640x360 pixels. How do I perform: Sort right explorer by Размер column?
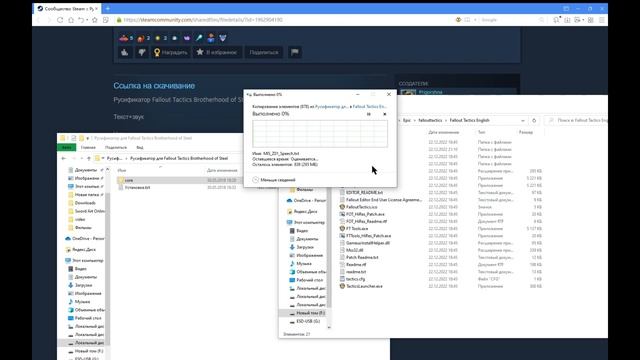click(x=526, y=132)
